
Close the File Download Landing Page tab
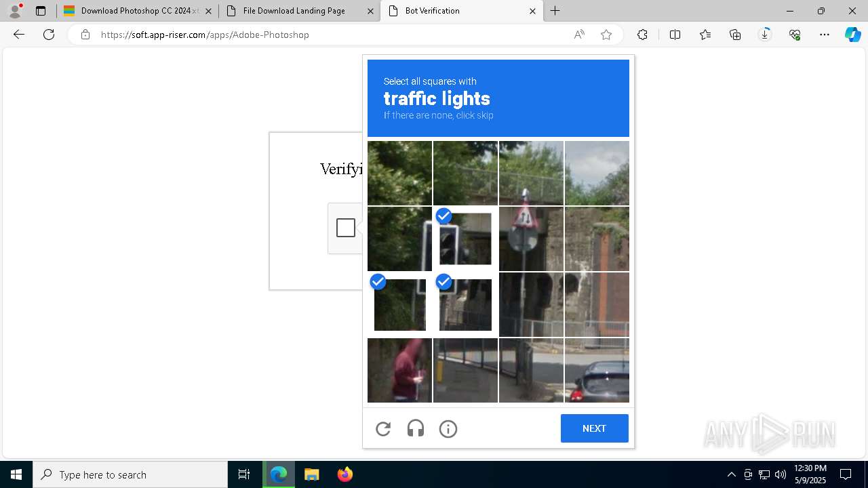click(370, 11)
